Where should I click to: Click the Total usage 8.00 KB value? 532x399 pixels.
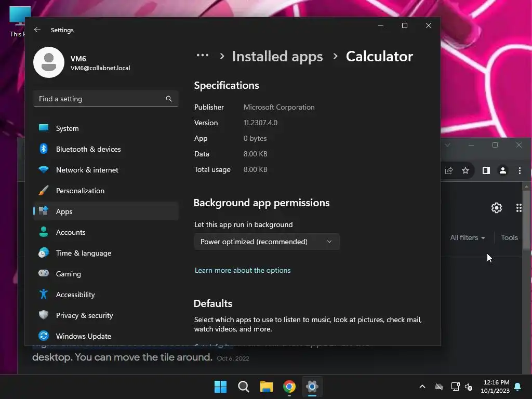(x=255, y=169)
